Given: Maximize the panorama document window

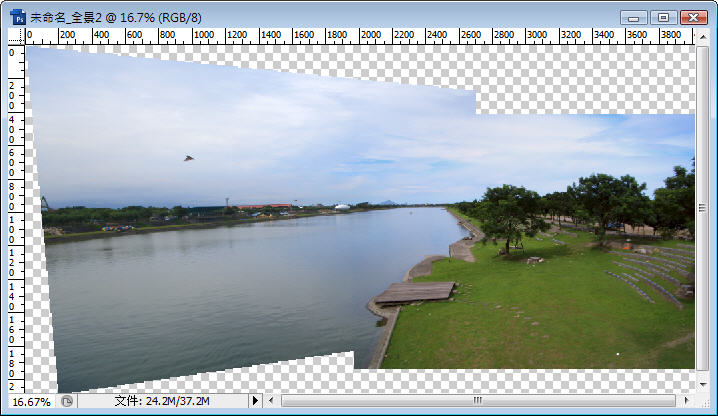Looking at the screenshot, I should [x=664, y=18].
